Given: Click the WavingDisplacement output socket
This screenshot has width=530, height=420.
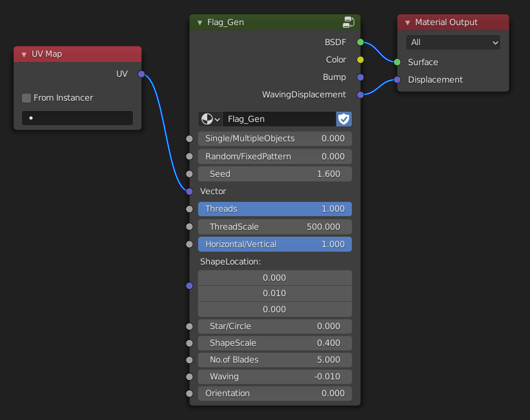Looking at the screenshot, I should click(x=360, y=95).
